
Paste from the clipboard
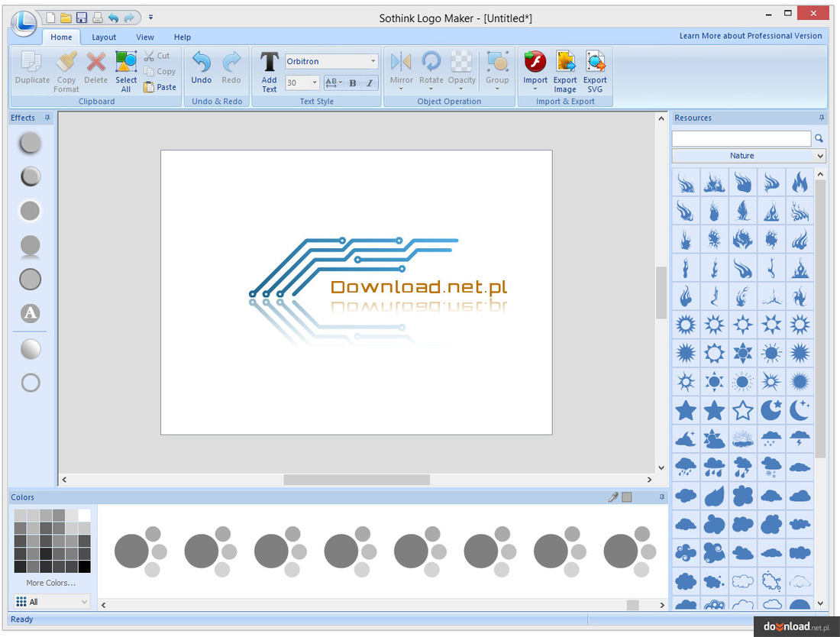click(x=160, y=87)
